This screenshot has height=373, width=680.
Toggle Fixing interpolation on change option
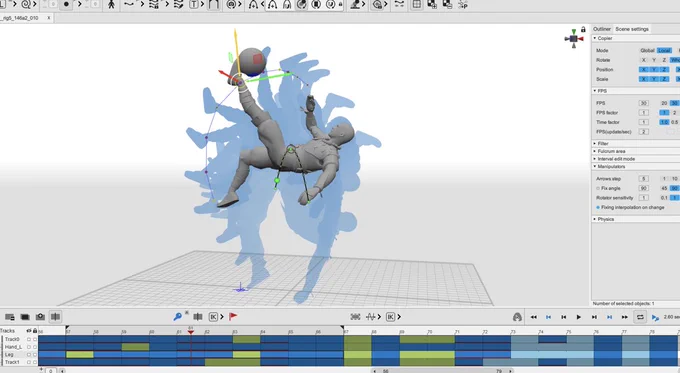[x=598, y=207]
